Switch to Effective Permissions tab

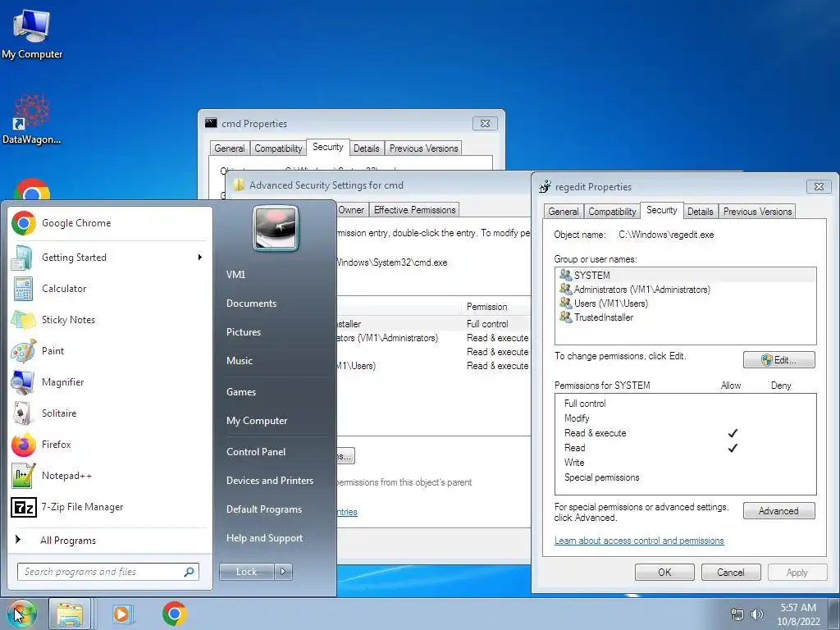(414, 210)
